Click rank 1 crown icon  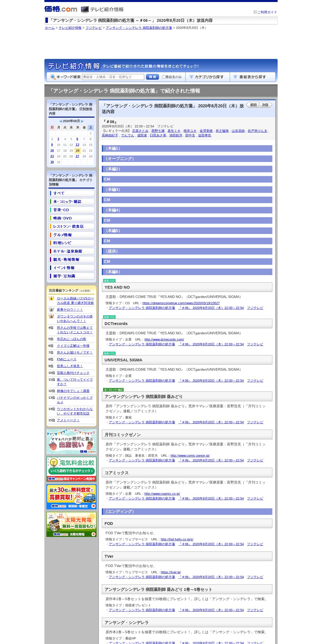51,298
